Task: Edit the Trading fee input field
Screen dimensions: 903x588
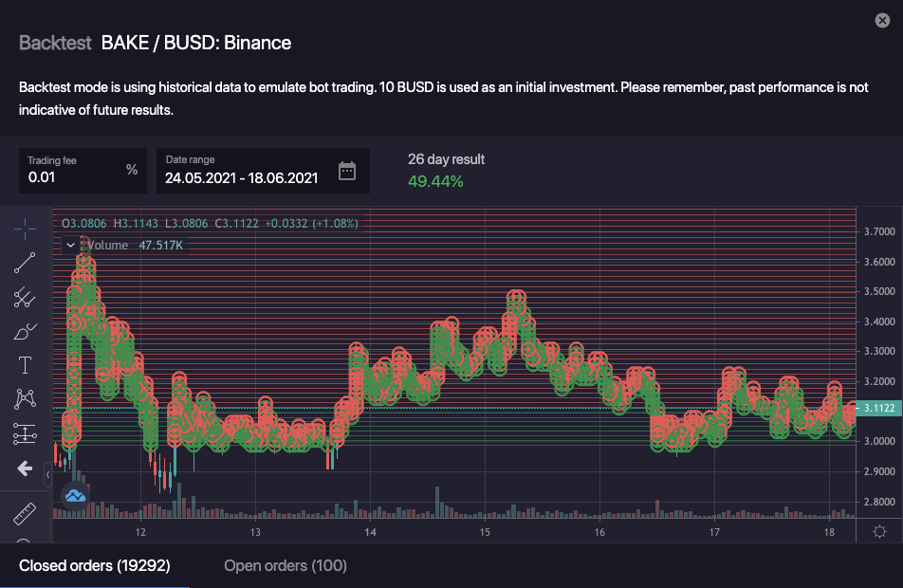Action: pos(83,171)
